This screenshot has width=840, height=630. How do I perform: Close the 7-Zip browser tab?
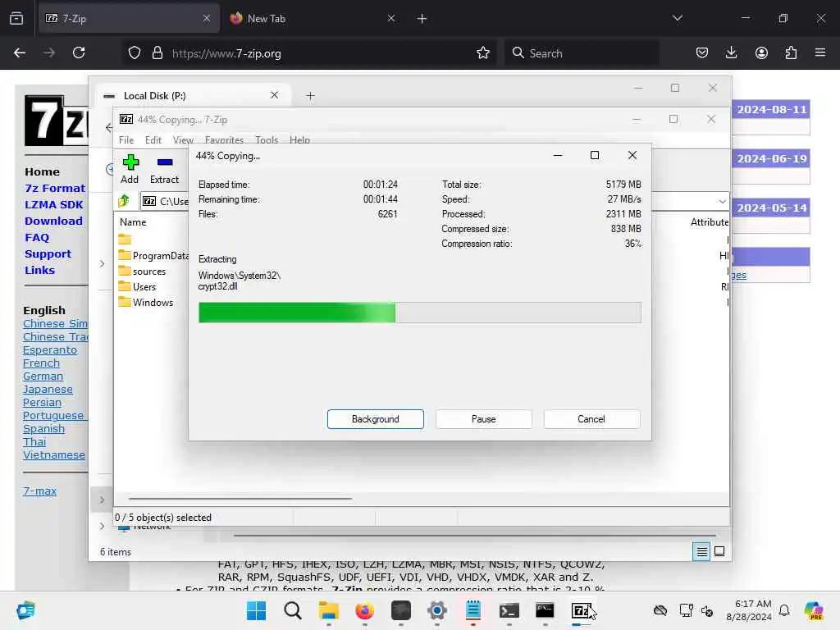coord(206,18)
